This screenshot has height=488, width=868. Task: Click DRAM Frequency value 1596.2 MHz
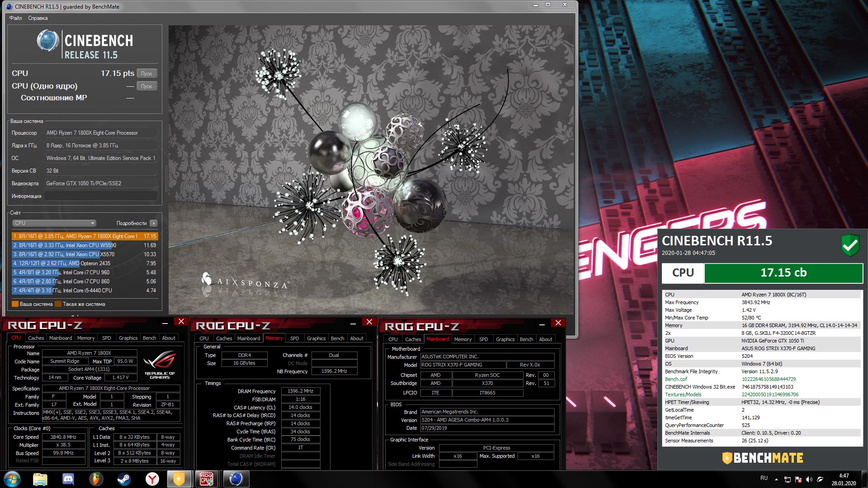click(301, 391)
